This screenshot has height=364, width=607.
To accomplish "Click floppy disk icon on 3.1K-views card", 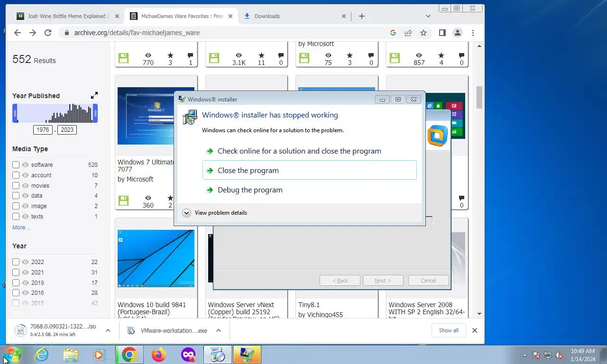I will coord(214,58).
